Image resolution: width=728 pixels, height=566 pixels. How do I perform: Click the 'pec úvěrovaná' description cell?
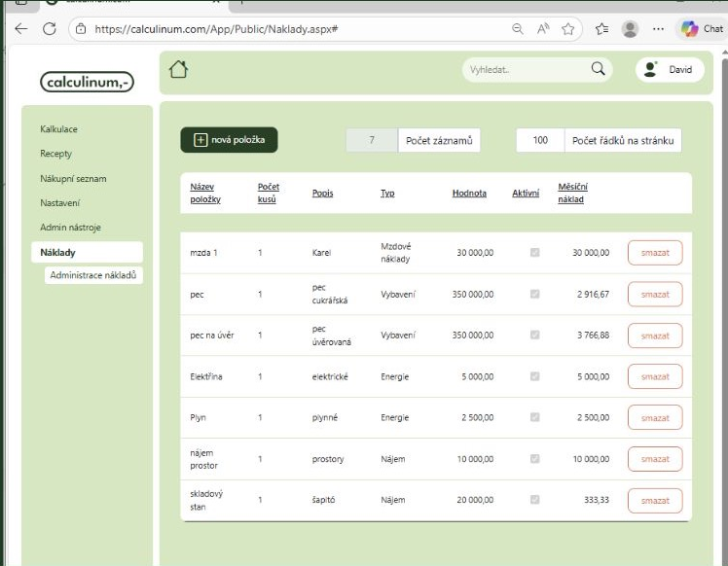click(x=332, y=335)
